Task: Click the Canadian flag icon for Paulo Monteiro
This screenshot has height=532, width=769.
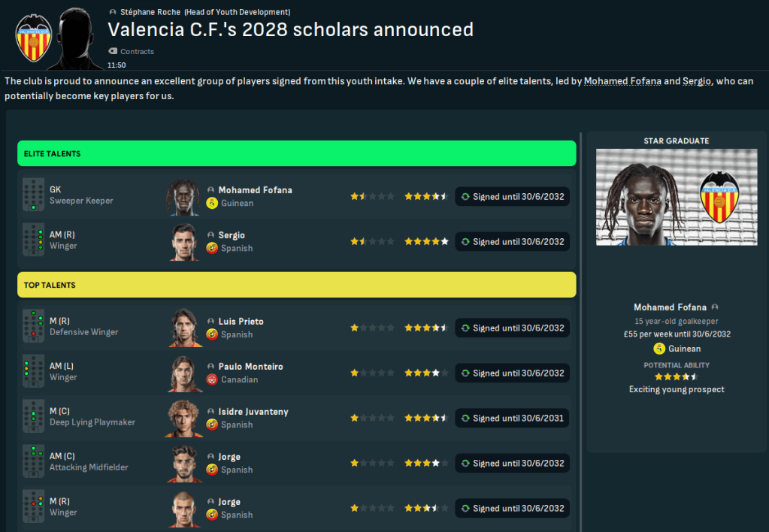Action: (212, 379)
